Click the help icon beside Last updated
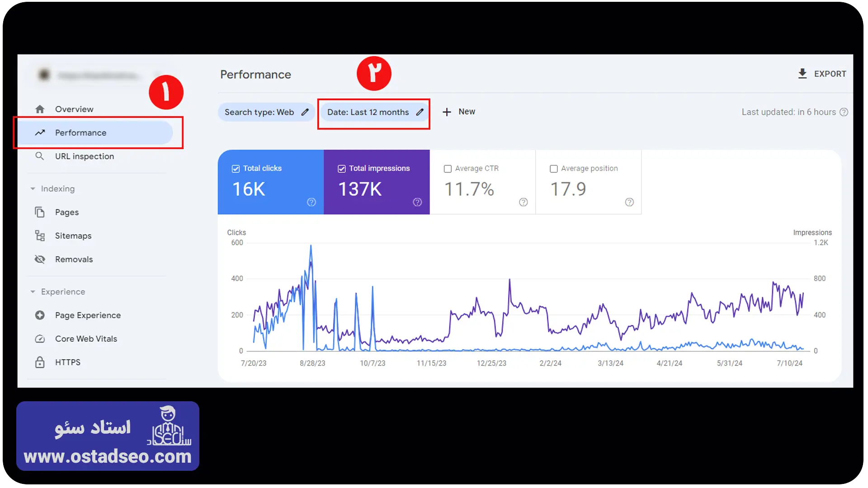Viewport: 868px width, 488px height. [844, 112]
